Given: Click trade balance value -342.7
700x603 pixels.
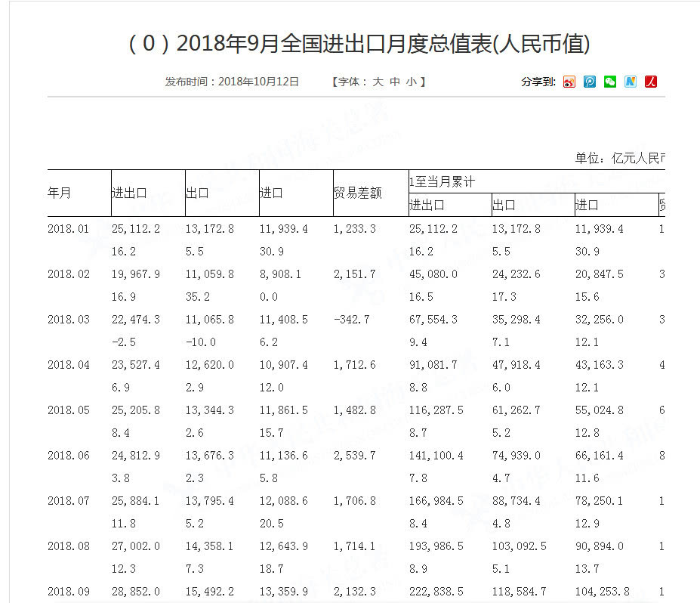Looking at the screenshot, I should tap(352, 320).
